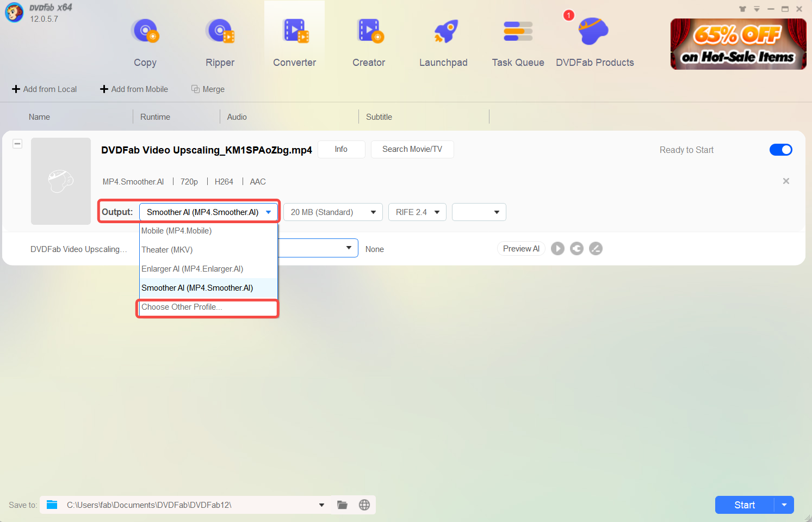Image resolution: width=812 pixels, height=522 pixels.
Task: Click Add from Local
Action: [45, 89]
